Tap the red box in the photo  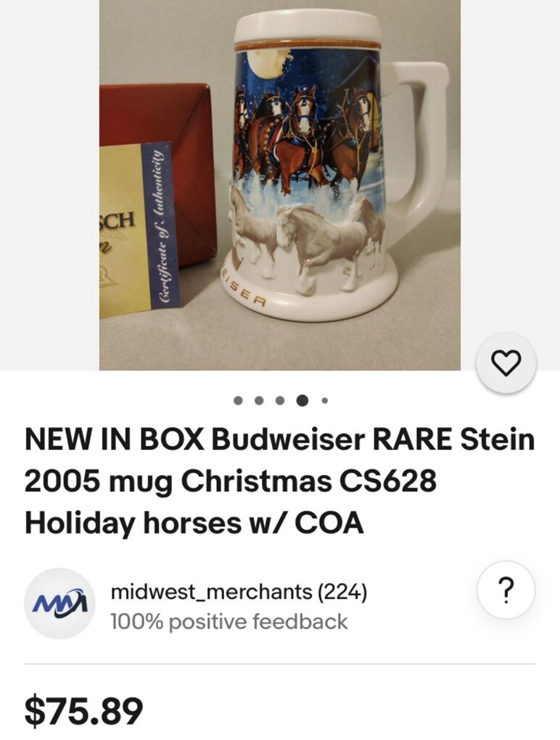[x=158, y=175]
